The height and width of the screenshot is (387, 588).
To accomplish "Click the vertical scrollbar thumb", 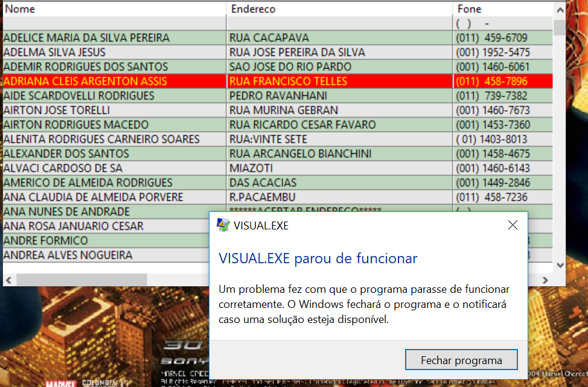I will tap(560, 27).
